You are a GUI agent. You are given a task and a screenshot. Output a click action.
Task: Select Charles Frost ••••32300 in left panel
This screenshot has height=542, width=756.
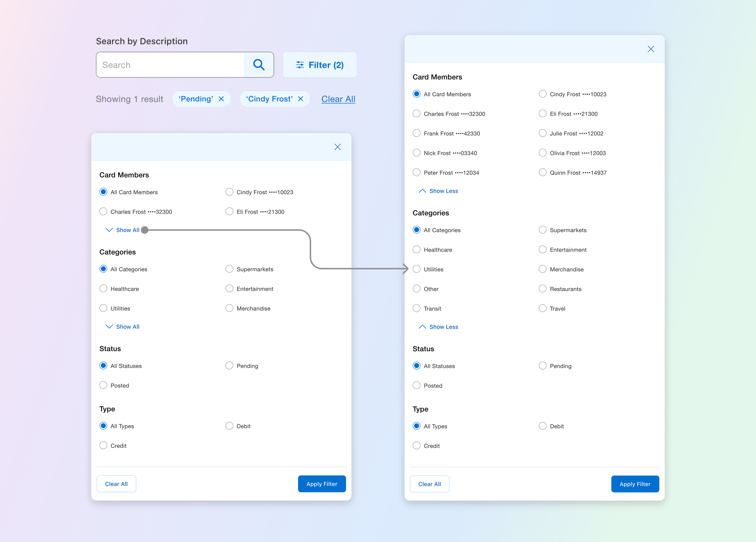103,212
